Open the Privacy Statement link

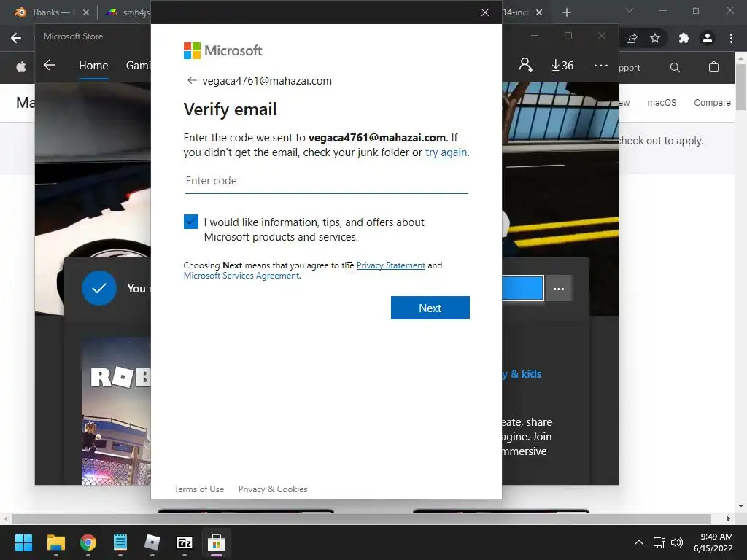(x=391, y=265)
